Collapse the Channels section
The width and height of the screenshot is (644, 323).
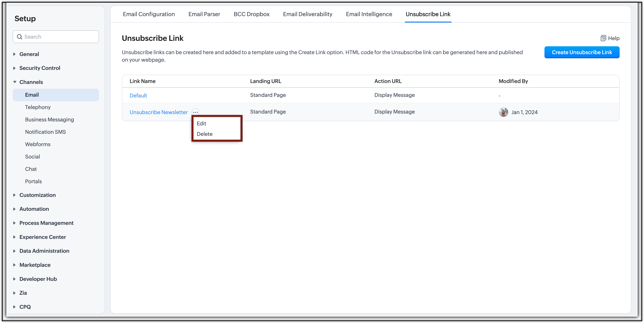coord(14,82)
